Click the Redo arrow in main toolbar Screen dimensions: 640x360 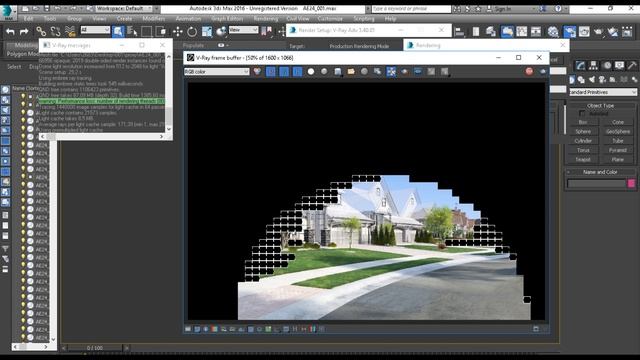coord(24,31)
